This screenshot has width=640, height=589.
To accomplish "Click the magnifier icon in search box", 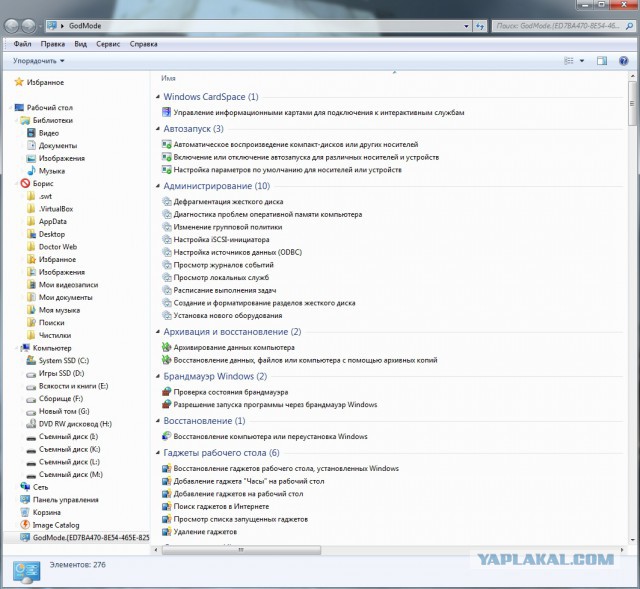I will 629,26.
